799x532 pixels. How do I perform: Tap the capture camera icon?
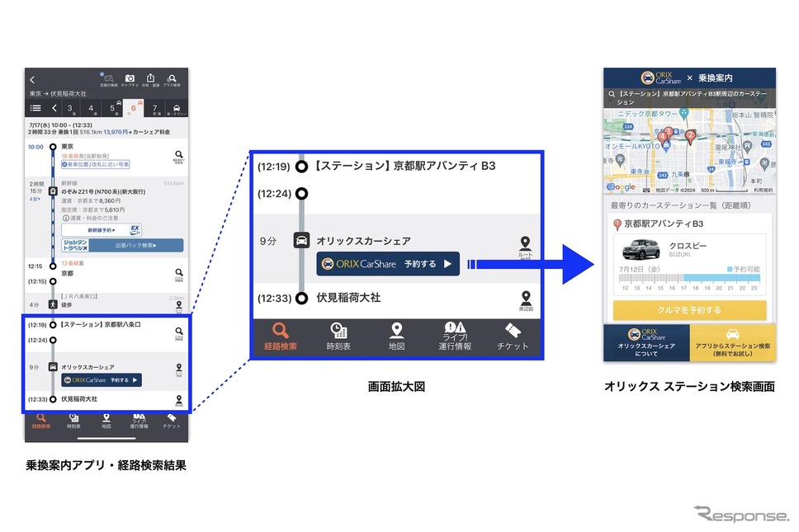point(130,79)
